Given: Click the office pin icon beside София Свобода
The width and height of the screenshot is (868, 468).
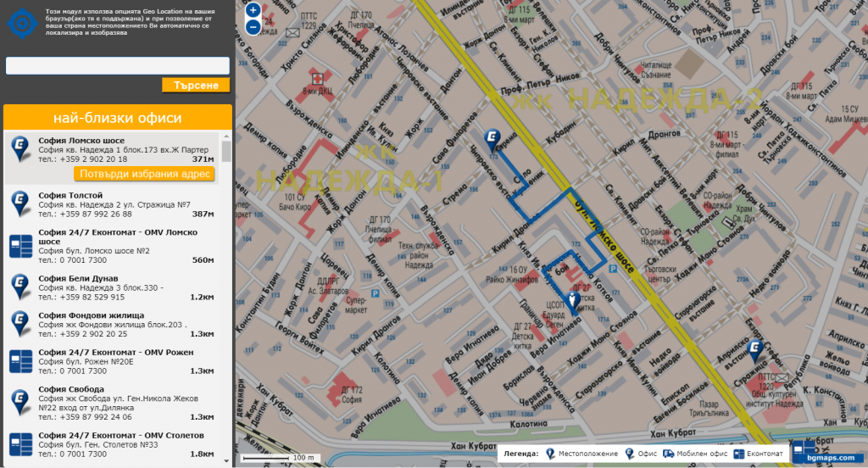Looking at the screenshot, I should tap(19, 402).
